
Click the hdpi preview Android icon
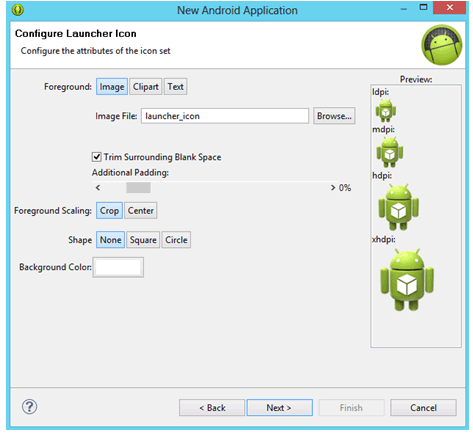pos(399,207)
